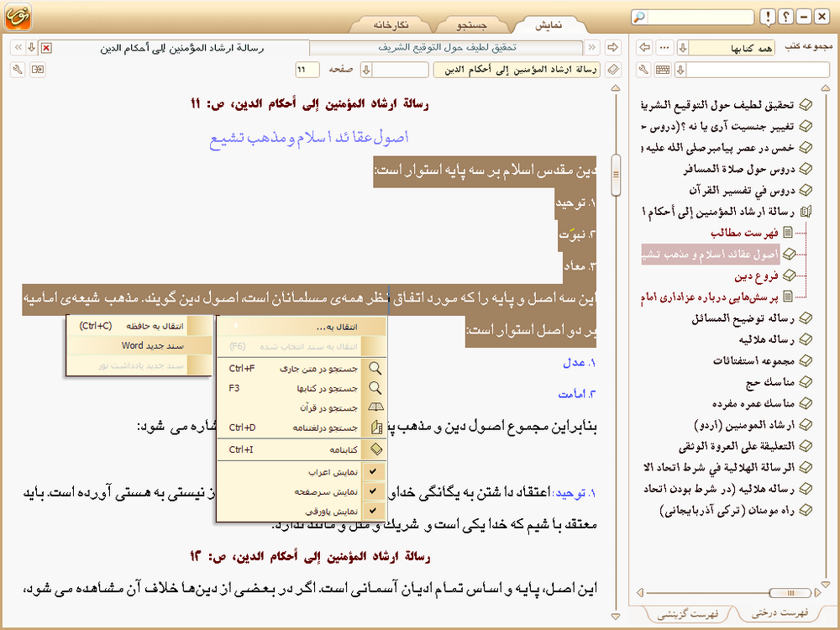840x630 pixels.
Task: Select the book التعلیقة علی العروة الوثقی
Action: tap(737, 446)
